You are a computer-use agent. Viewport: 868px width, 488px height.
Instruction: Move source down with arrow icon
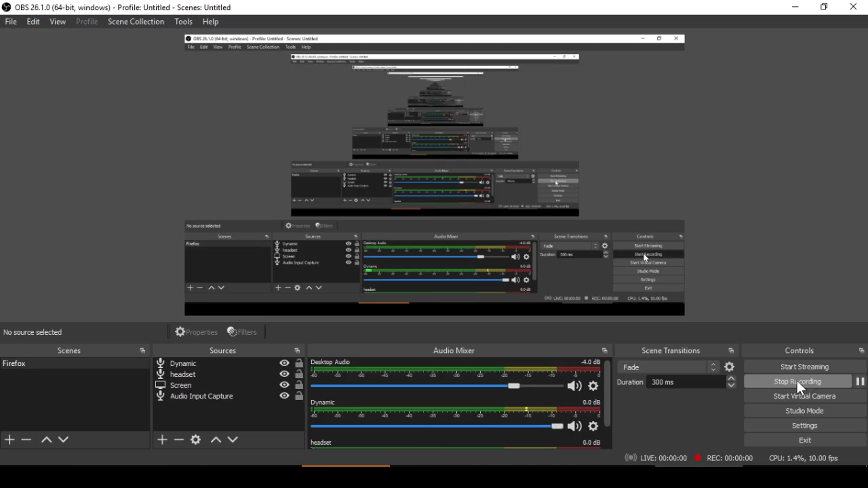(x=233, y=440)
